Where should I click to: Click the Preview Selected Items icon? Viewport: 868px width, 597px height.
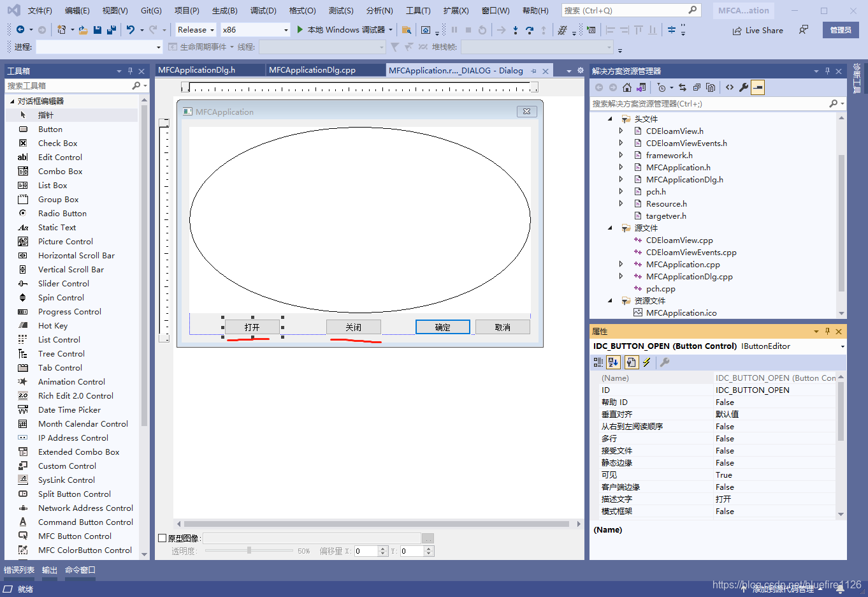click(758, 87)
